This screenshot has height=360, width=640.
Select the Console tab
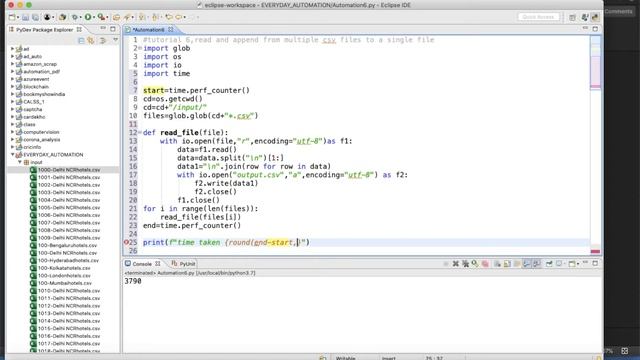[142, 264]
